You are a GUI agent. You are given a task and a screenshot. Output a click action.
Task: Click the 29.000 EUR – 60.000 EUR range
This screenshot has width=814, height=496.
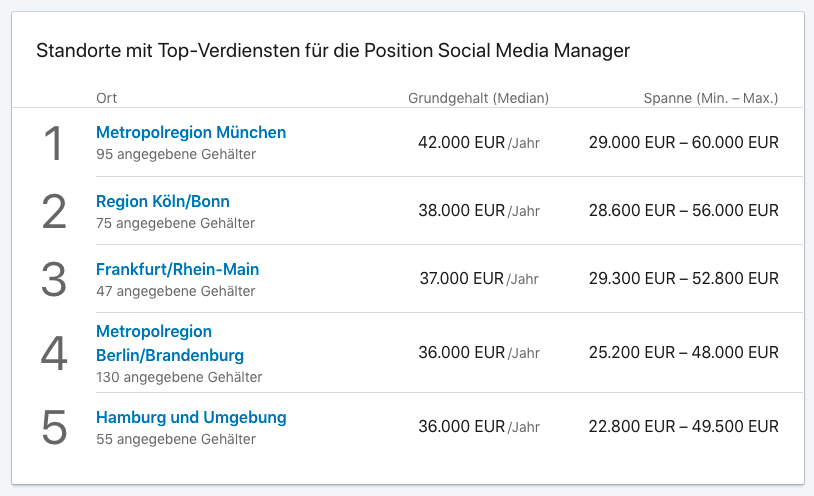(x=683, y=142)
